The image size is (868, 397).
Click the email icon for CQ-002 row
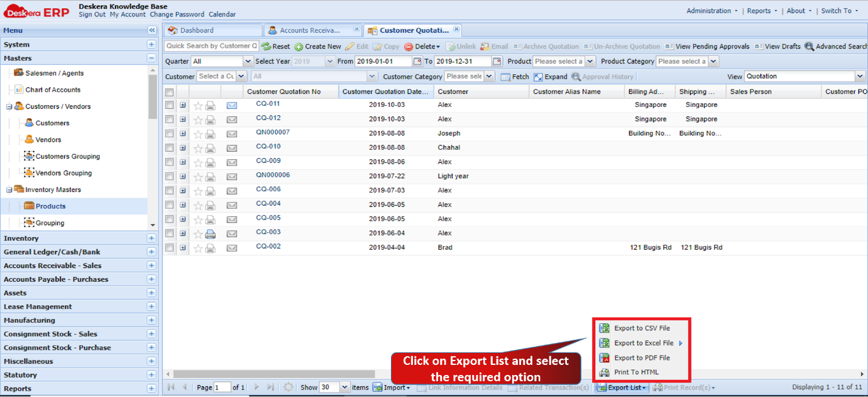click(x=232, y=248)
